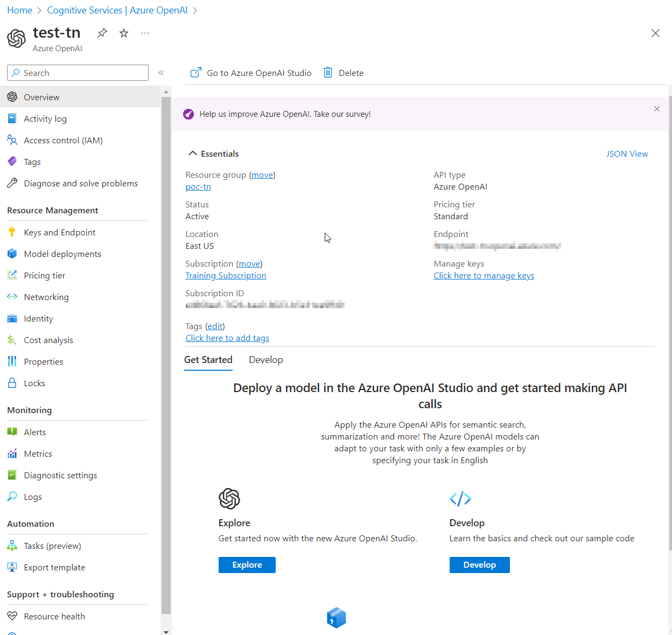Go to Home breadcrumb
Image resolution: width=672 pixels, height=635 pixels.
pyautogui.click(x=19, y=10)
